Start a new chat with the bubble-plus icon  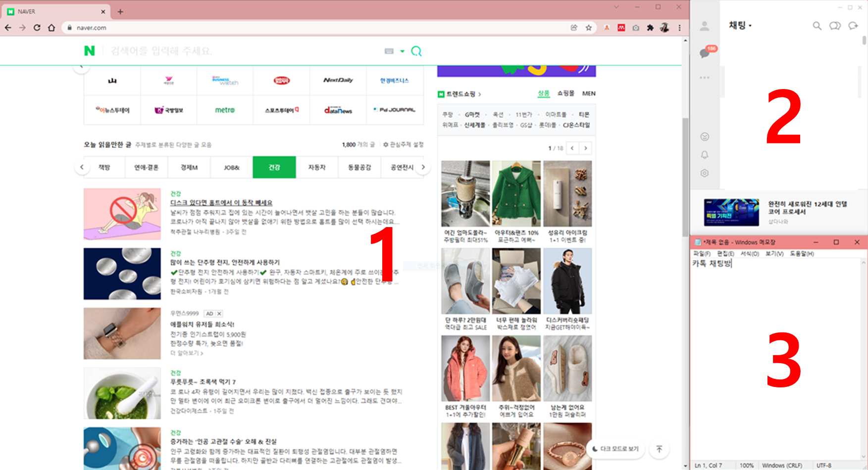(x=853, y=26)
